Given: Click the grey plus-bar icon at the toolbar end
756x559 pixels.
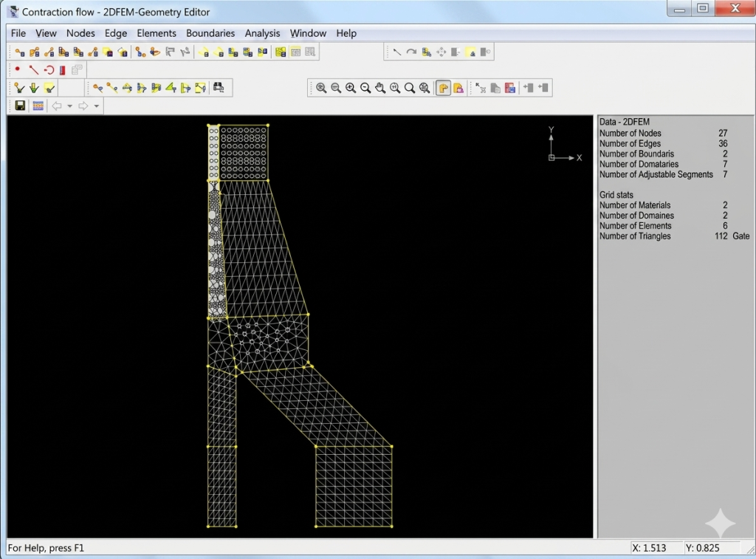Looking at the screenshot, I should point(543,87).
